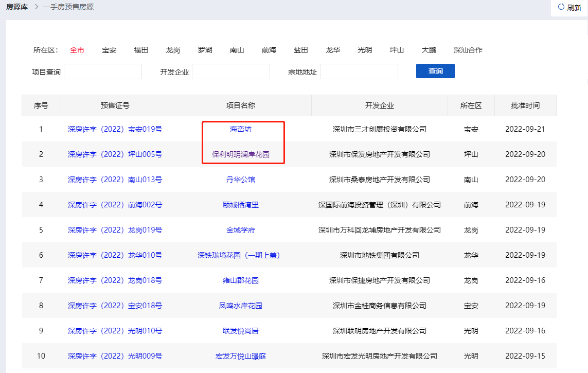588x373 pixels.
Task: Open the 凤鸣水岸花园 project link
Action: (x=240, y=306)
